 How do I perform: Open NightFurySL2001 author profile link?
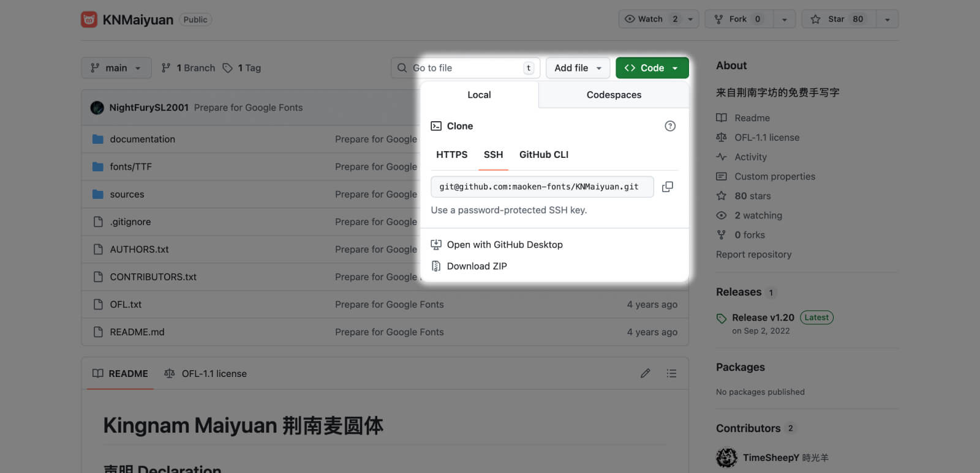pyautogui.click(x=149, y=108)
